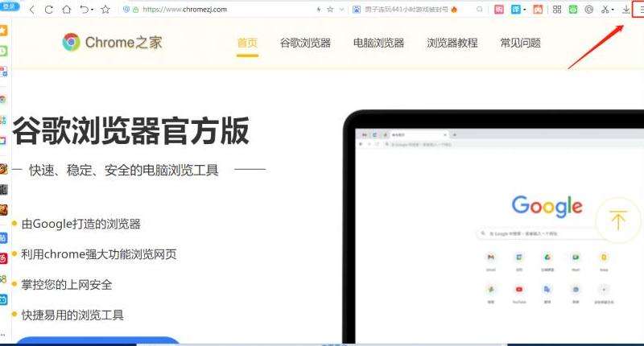Click the bullet text 由Google打造的浏览器
This screenshot has height=346, width=644.
click(x=81, y=224)
